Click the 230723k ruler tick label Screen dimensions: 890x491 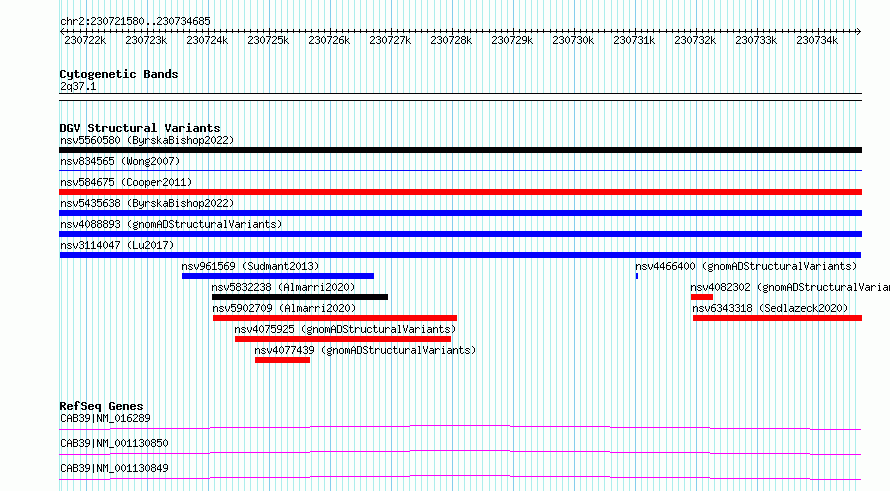point(146,40)
